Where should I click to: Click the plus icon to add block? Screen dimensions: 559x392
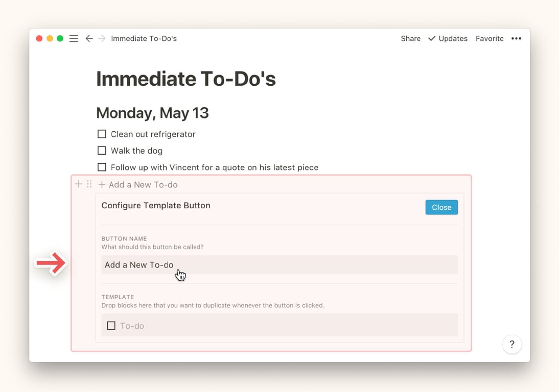[78, 184]
